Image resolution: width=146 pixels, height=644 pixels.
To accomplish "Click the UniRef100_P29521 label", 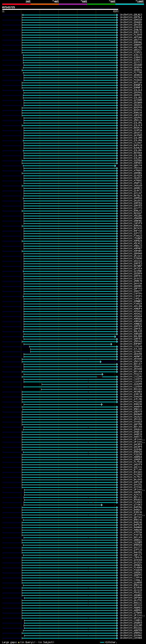I will (x=131, y=53).
